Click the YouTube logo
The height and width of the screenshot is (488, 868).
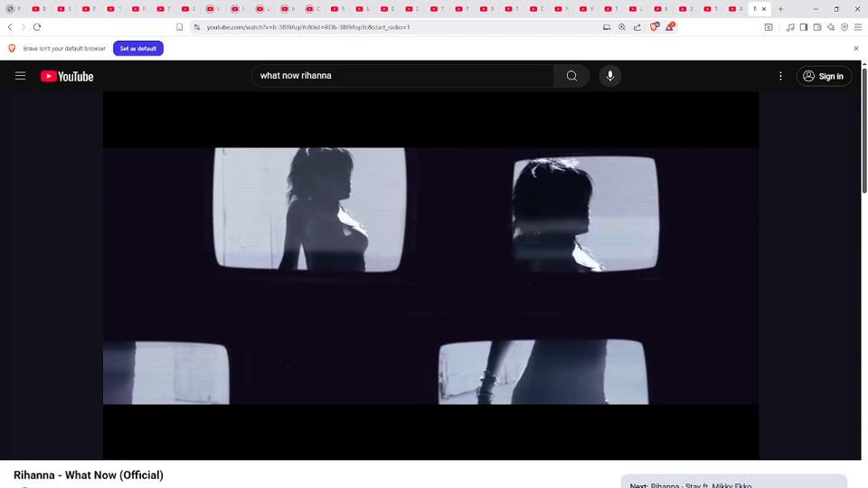67,76
